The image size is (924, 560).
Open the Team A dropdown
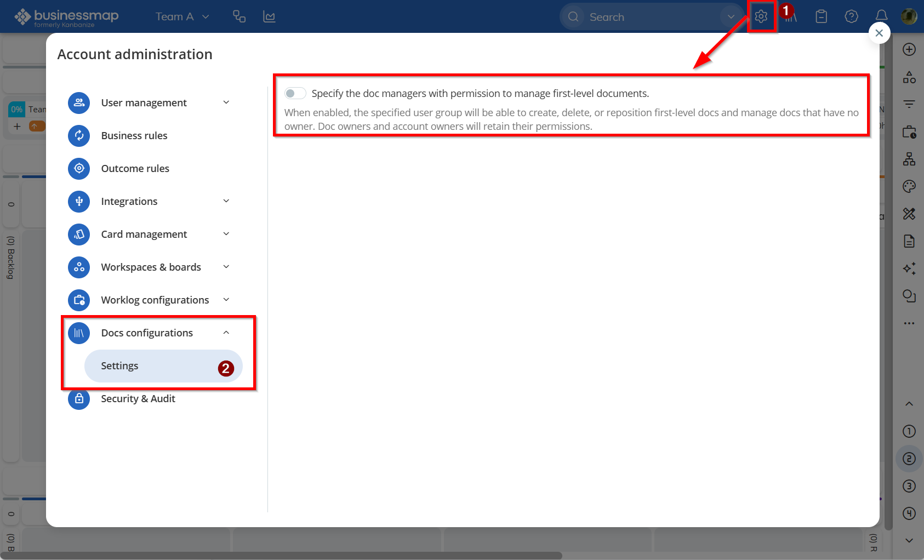[182, 17]
